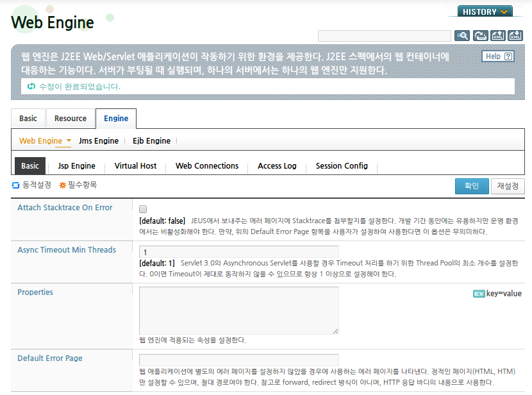The image size is (532, 395).
Task: Select the Engine tab
Action: tap(116, 119)
